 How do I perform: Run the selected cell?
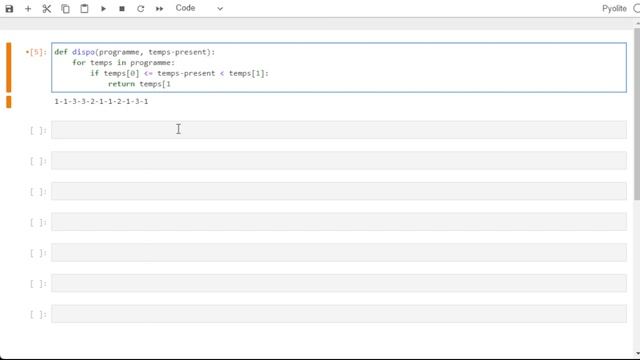click(x=103, y=9)
